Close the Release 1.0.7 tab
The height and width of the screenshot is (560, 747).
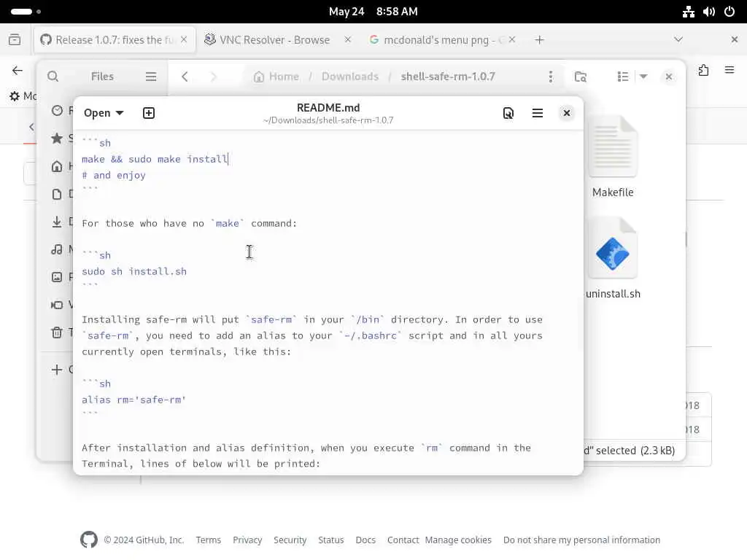tap(184, 39)
